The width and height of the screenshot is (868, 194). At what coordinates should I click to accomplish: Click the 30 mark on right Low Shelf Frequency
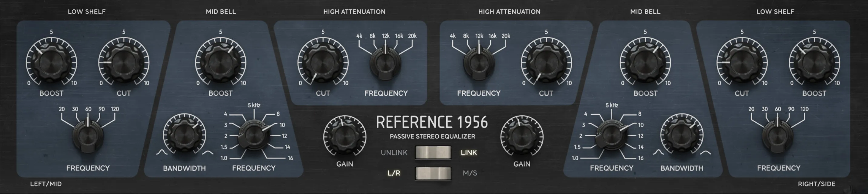(x=765, y=109)
